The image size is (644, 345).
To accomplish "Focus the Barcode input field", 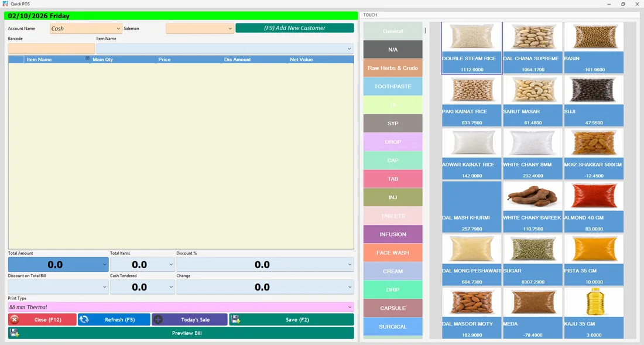I will click(52, 49).
